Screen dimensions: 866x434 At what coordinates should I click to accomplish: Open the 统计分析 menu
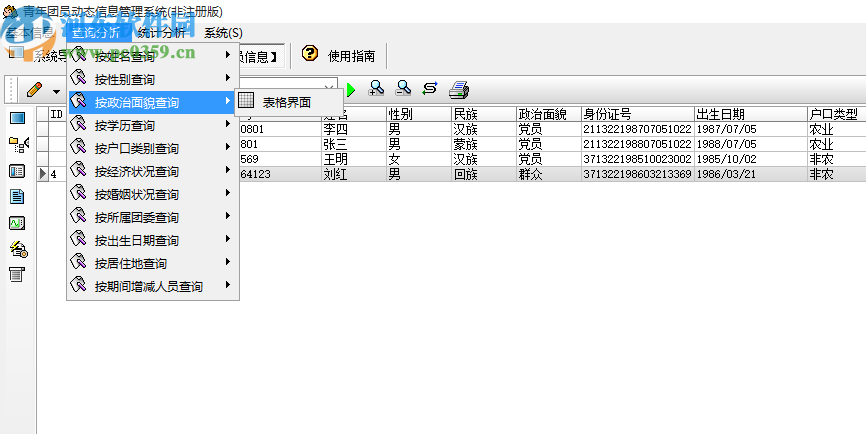click(x=161, y=33)
